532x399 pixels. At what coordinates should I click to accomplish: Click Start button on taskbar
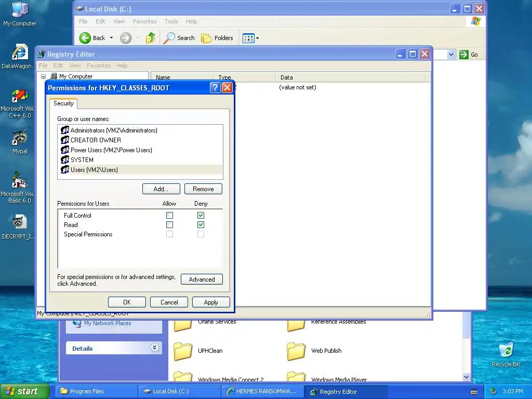coord(24,391)
